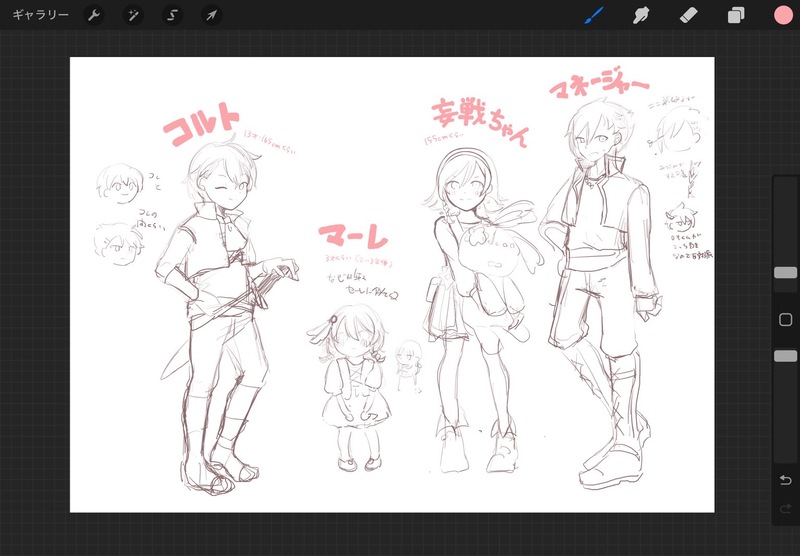Open the ギャラリー gallery
800x556 pixels.
point(40,15)
